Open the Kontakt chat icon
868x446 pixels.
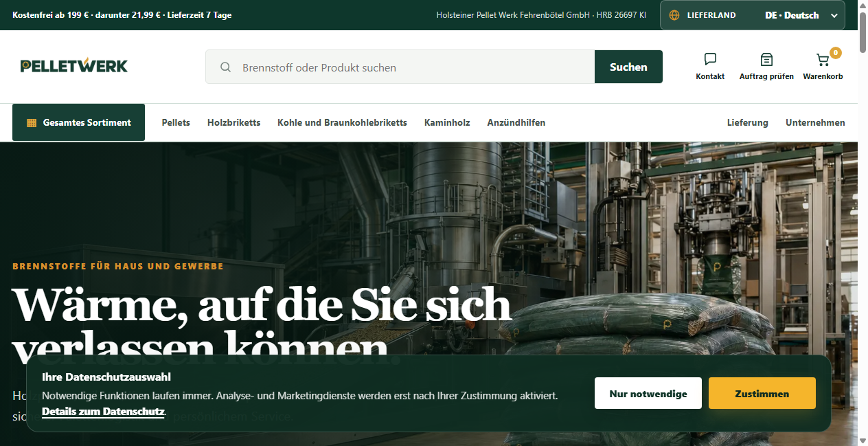[710, 60]
